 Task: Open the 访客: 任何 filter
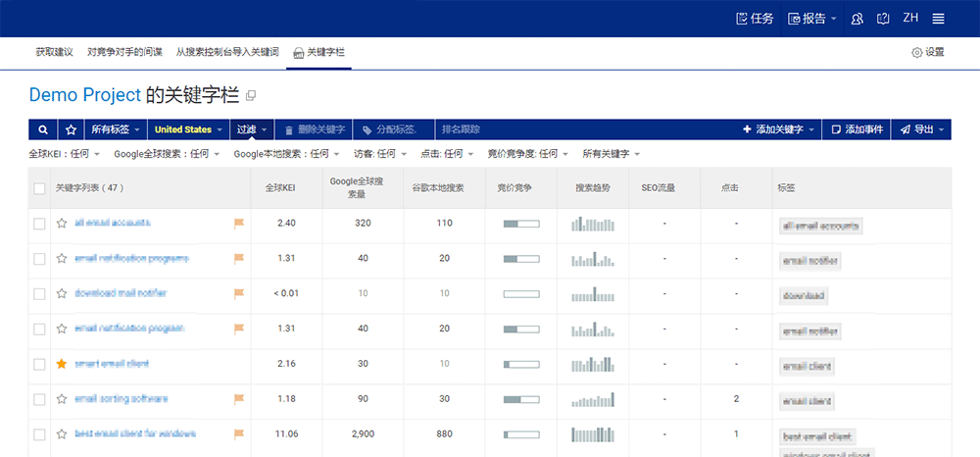(380, 153)
